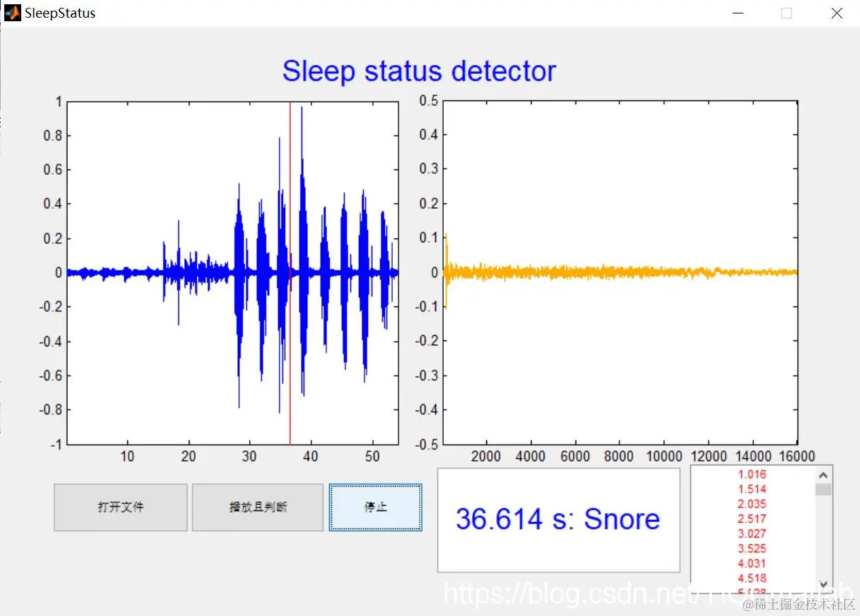
Task: Select list entry 2.035
Action: point(752,504)
